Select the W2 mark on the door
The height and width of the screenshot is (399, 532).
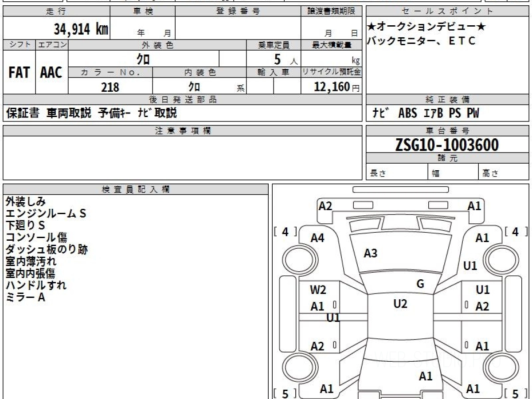pos(318,290)
